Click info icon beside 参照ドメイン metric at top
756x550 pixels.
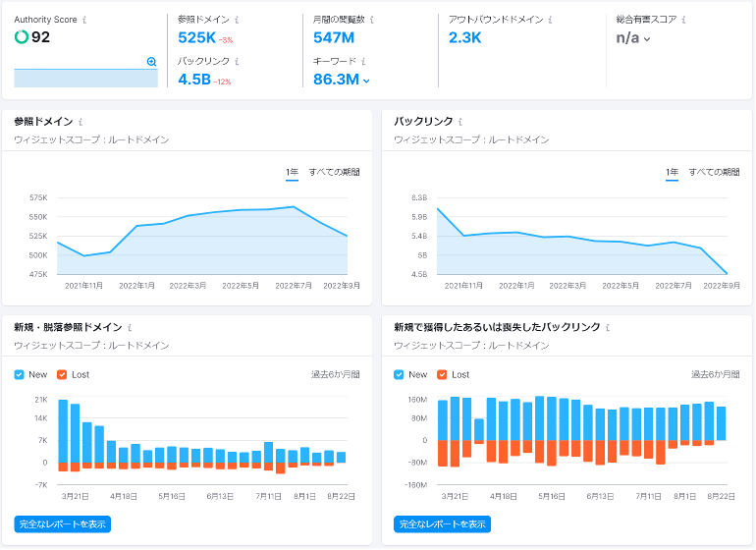click(237, 20)
